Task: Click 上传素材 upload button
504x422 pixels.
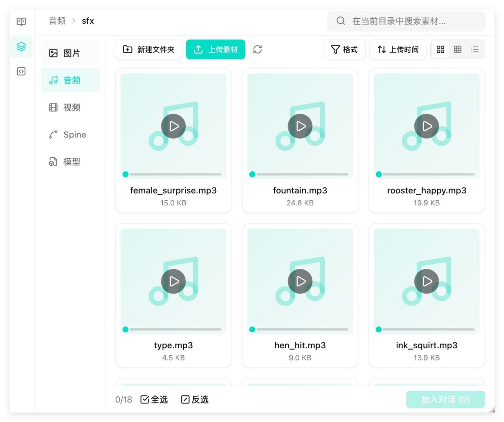Action: pyautogui.click(x=215, y=49)
